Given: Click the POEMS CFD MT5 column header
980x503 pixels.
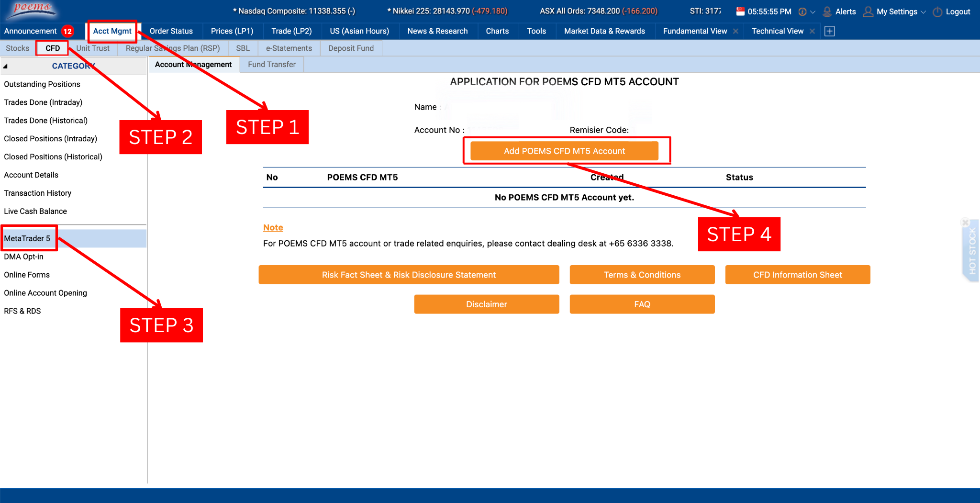Looking at the screenshot, I should click(x=362, y=177).
